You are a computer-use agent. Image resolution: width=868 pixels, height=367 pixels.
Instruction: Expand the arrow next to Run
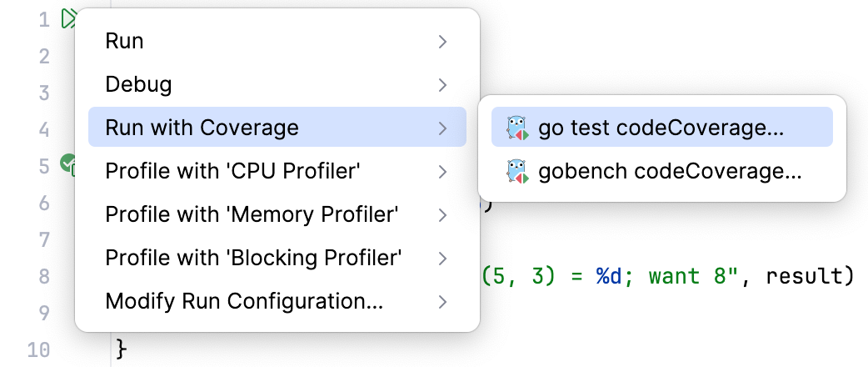pos(443,41)
